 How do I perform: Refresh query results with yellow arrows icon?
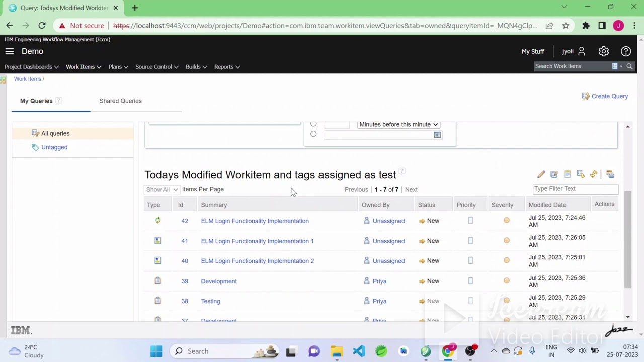click(x=594, y=174)
